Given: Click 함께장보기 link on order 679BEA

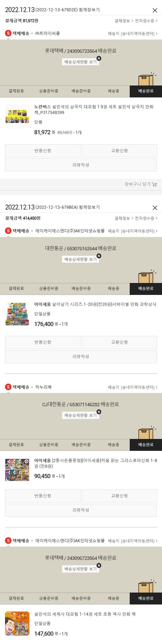Looking at the screenshot, I should pos(89,207).
